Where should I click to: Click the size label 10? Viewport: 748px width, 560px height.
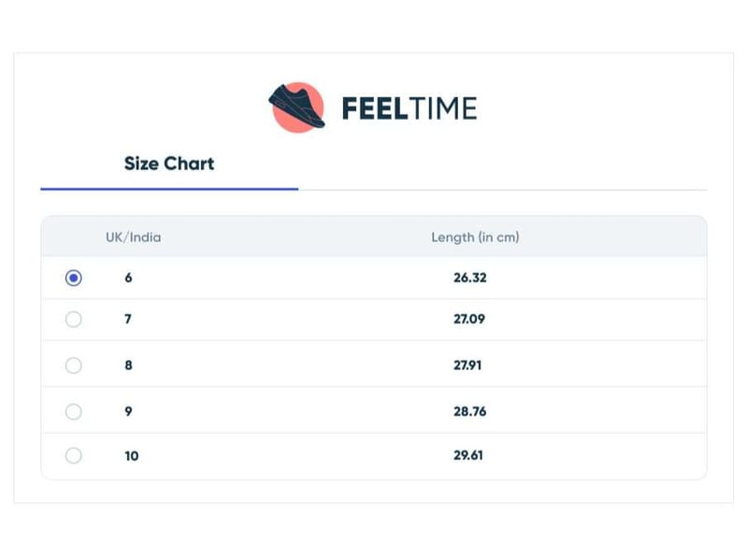(131, 456)
